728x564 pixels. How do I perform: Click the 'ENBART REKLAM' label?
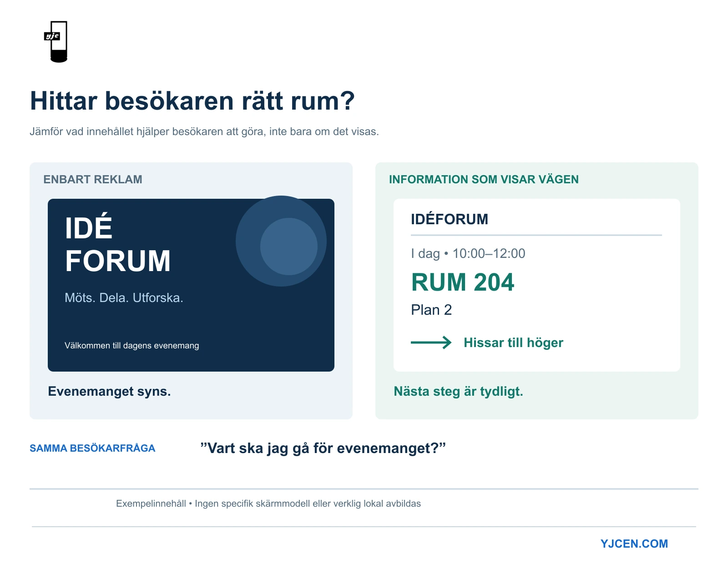pyautogui.click(x=93, y=179)
